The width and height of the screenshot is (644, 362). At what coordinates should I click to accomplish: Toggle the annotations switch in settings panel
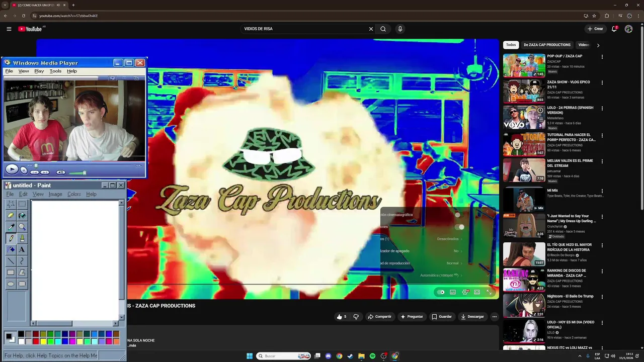click(x=460, y=227)
